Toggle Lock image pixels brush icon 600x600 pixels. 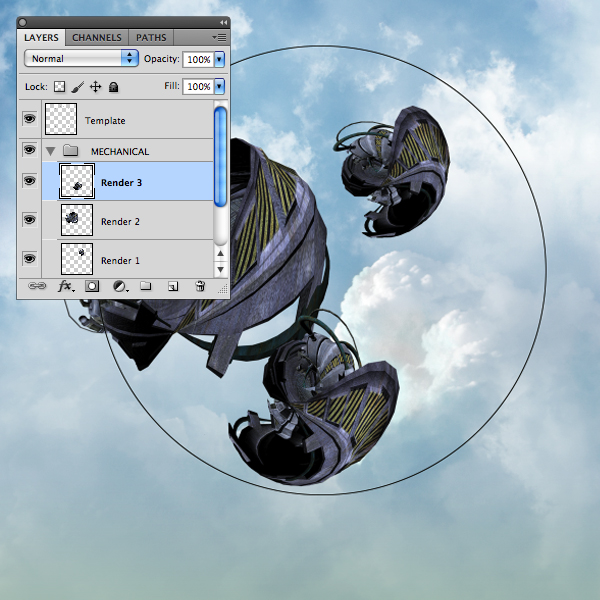coord(77,87)
